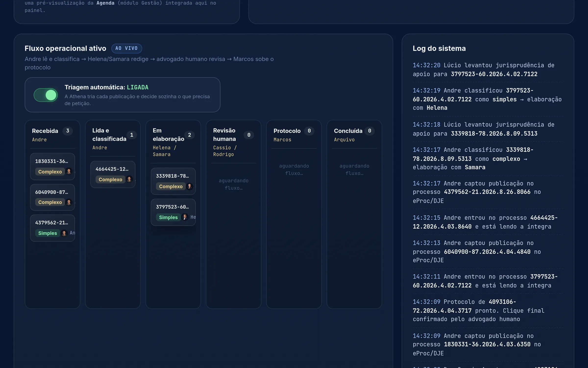Select the Revisão humana column header

point(224,134)
